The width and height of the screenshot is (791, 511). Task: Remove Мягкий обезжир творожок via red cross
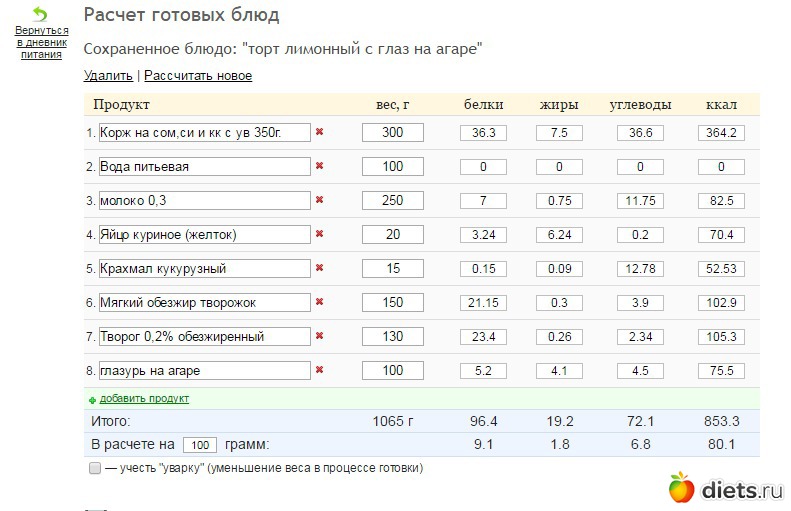(x=319, y=302)
